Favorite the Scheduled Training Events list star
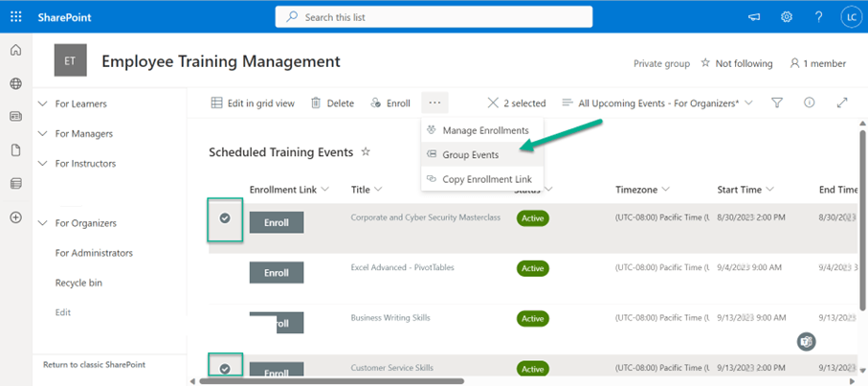The height and width of the screenshot is (386, 868). (366, 152)
